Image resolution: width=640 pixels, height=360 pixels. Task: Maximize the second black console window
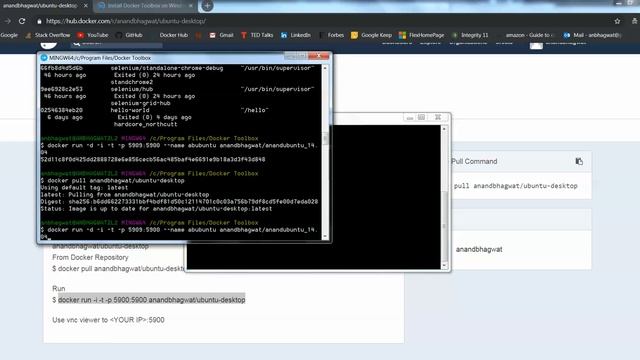pos(421,117)
